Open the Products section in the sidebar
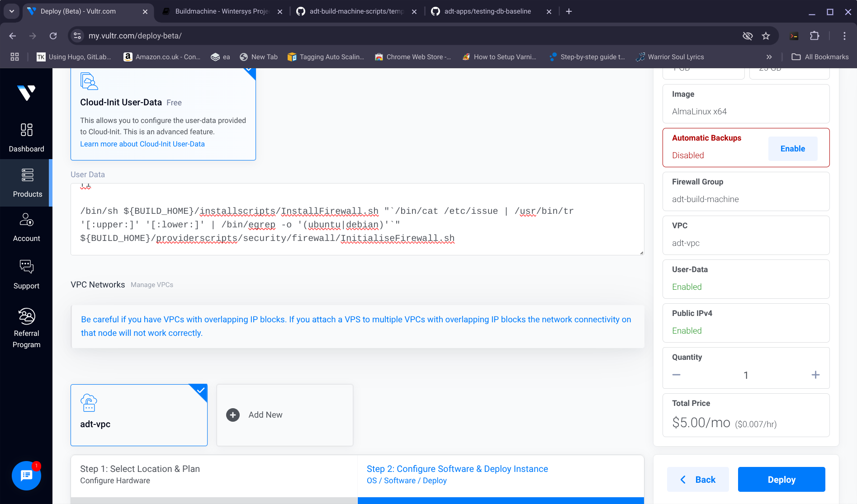 click(x=27, y=183)
